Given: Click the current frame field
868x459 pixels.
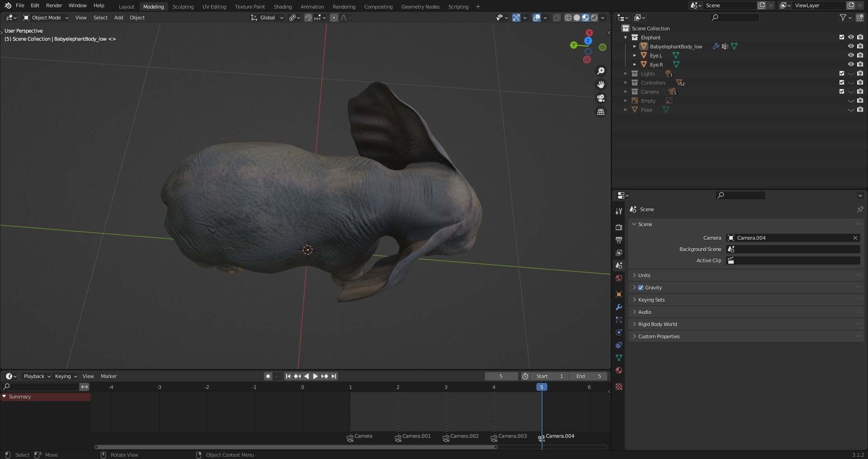Looking at the screenshot, I should click(x=501, y=376).
